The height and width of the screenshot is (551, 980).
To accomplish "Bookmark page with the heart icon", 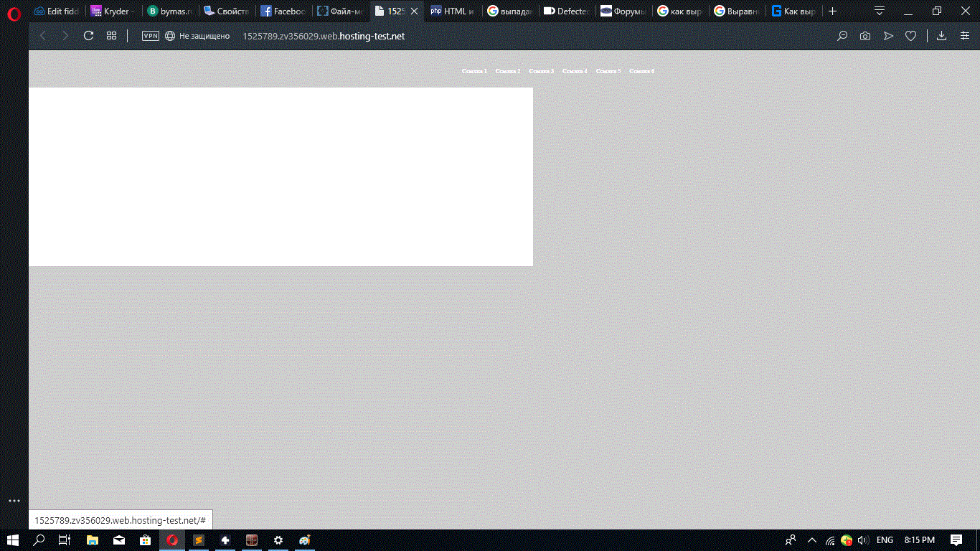I will [x=910, y=36].
